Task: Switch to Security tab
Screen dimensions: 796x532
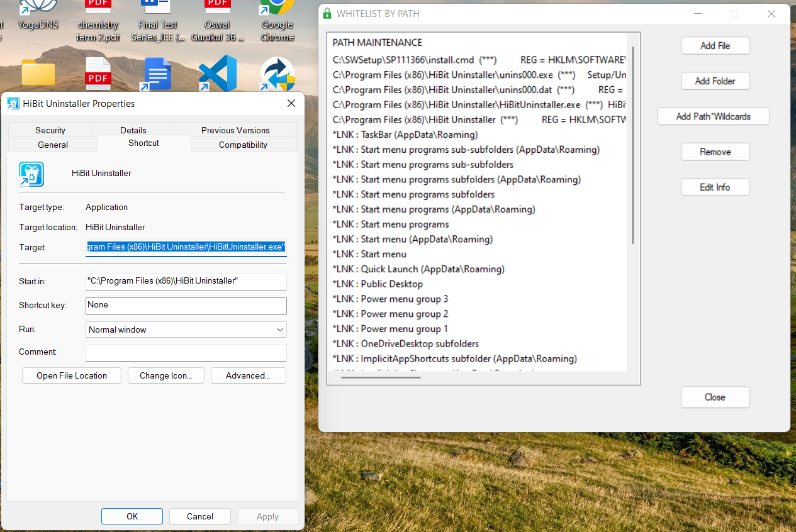Action: (x=50, y=130)
